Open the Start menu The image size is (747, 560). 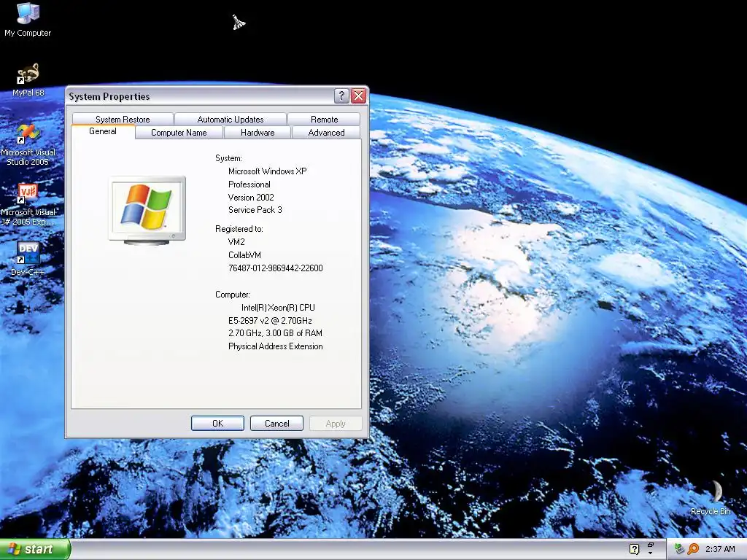click(35, 549)
